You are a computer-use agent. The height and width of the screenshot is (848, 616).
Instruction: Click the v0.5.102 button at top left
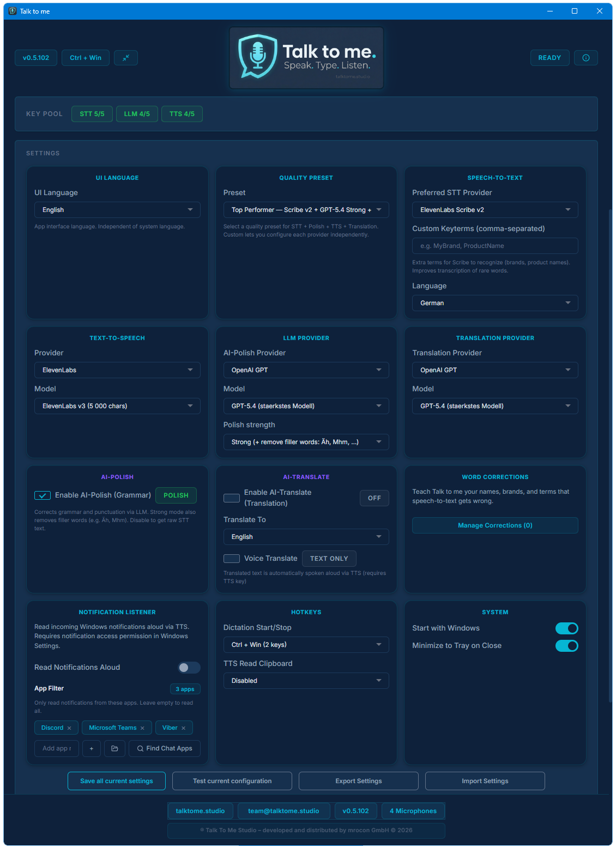tap(36, 58)
